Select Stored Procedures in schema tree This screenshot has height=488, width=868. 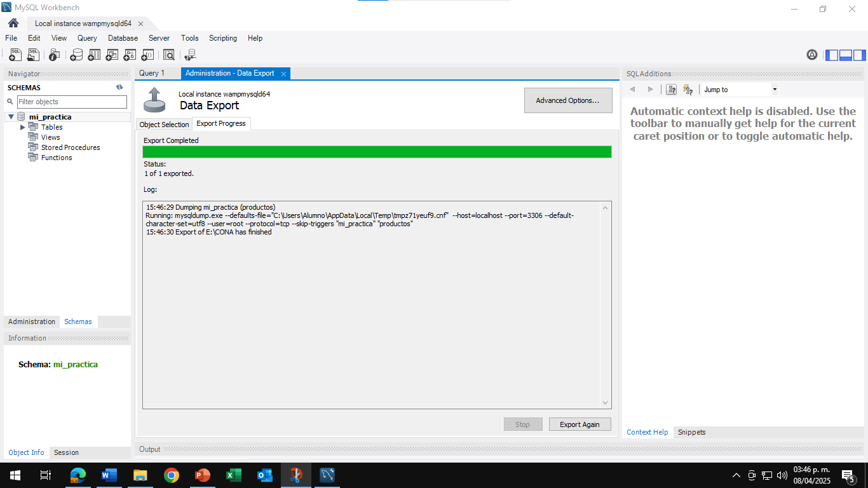(71, 147)
